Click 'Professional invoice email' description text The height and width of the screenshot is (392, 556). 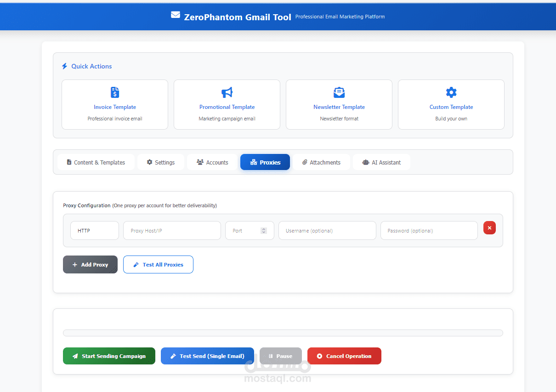(115, 119)
